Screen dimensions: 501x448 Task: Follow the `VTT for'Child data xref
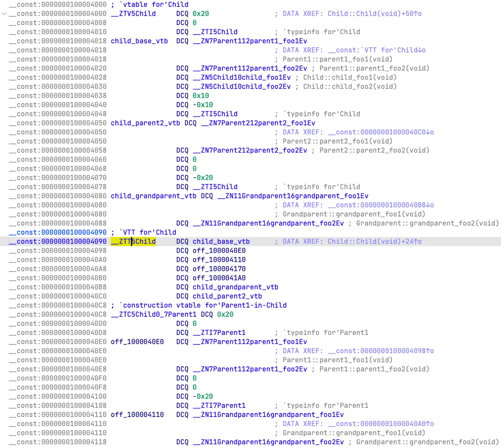pos(376,50)
